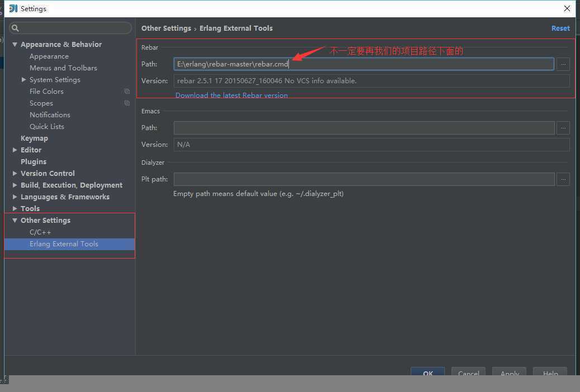Viewport: 580px width, 392px height.
Task: Click the Rebar section heading
Action: [x=149, y=47]
